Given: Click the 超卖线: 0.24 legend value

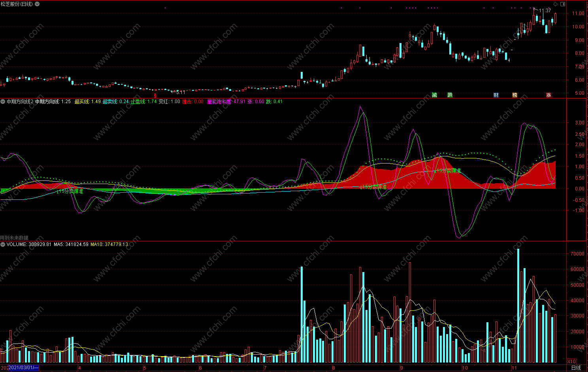Looking at the screenshot, I should coord(116,101).
